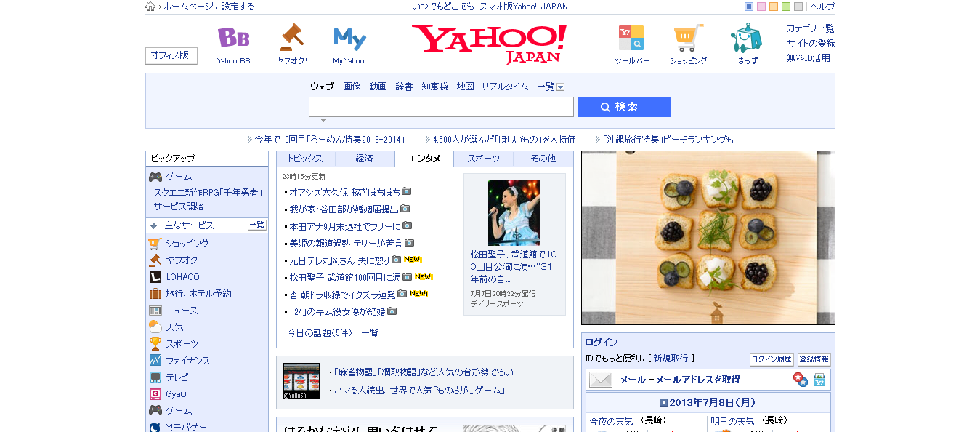Open headline 我が家・谷田部が婚姻届提出
The height and width of the screenshot is (432, 980).
coord(344,209)
